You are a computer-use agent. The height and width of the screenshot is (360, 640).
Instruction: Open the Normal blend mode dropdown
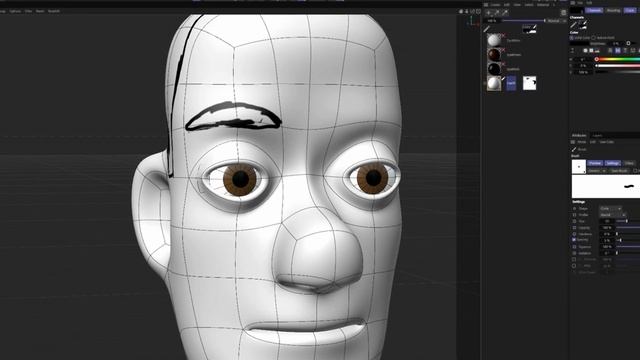557,21
